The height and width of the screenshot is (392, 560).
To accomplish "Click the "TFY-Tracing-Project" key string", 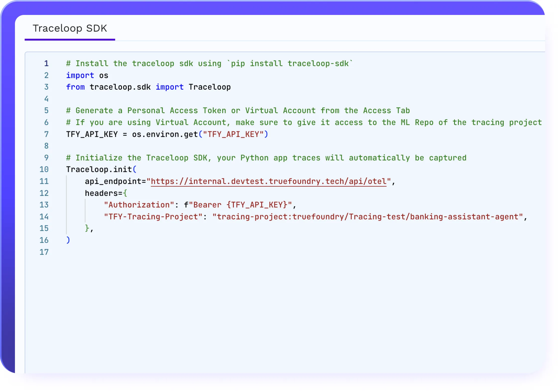I will coord(153,217).
